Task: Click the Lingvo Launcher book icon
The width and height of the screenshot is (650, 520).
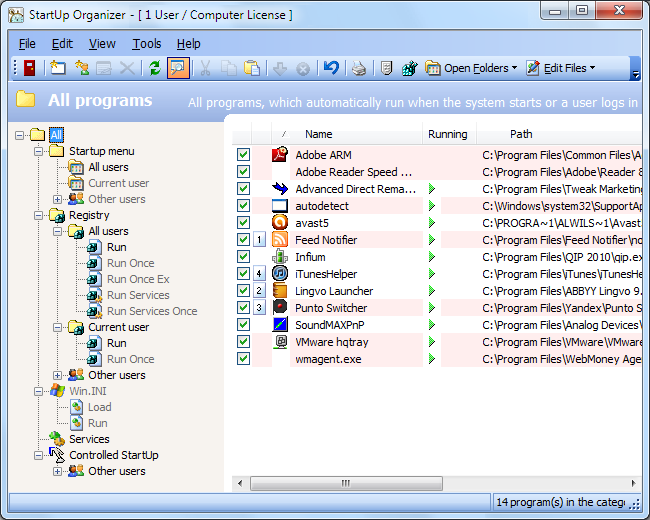Action: point(280,291)
